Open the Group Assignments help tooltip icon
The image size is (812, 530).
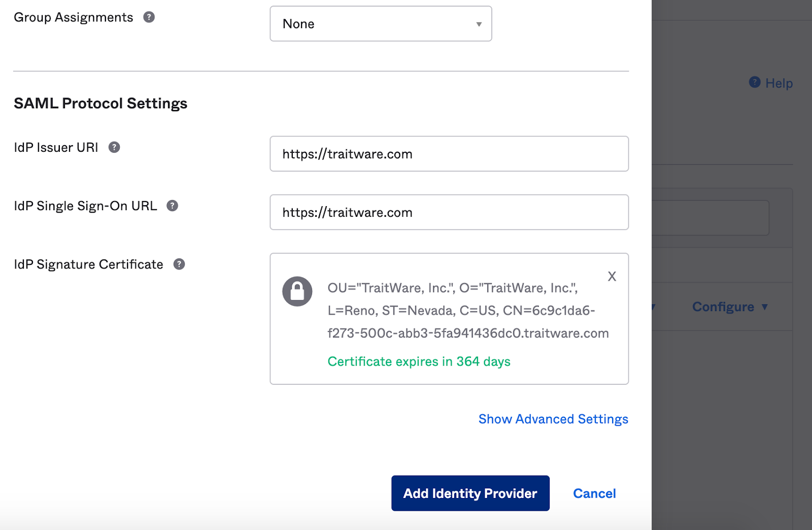point(149,17)
